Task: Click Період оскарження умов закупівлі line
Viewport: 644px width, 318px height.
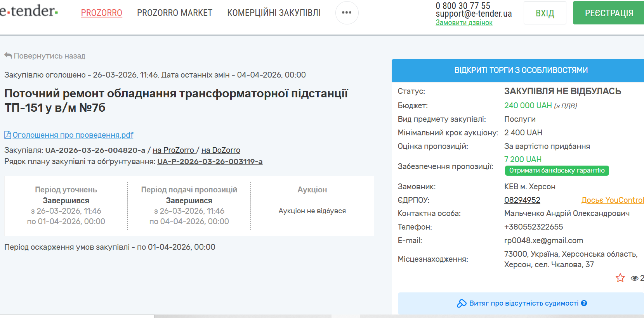Action: (x=110, y=247)
